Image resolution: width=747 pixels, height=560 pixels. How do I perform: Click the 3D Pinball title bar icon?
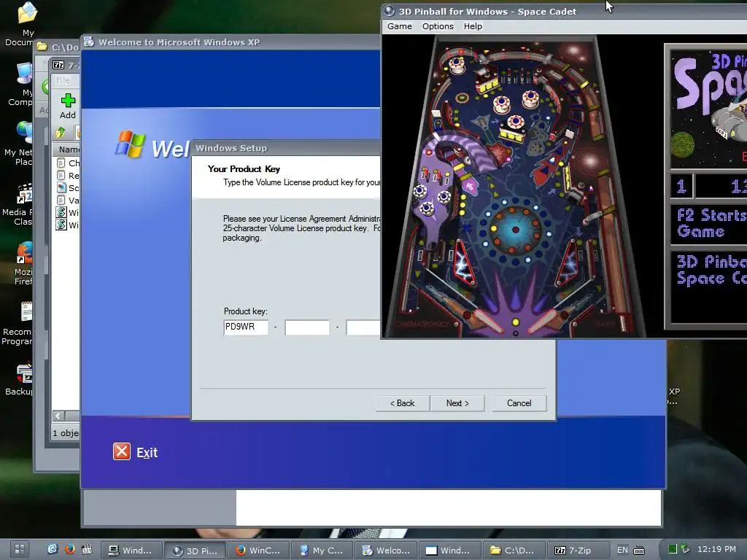[x=390, y=11]
